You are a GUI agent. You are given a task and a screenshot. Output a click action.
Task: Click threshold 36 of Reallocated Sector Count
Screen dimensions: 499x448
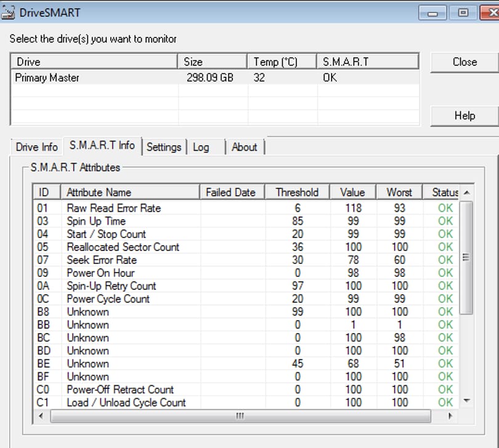pyautogui.click(x=298, y=247)
